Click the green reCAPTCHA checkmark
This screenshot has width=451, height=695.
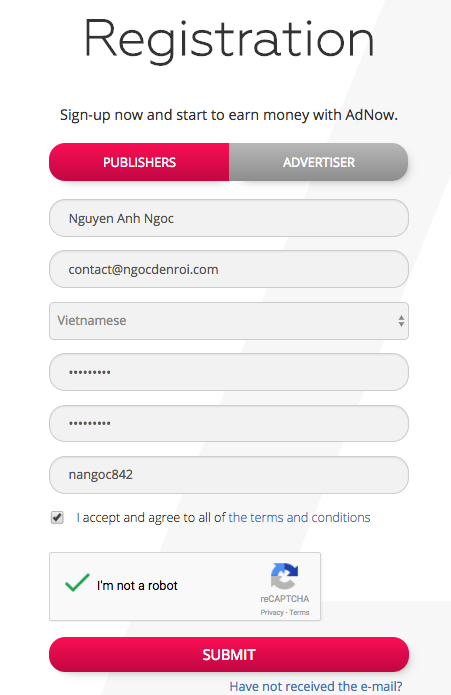point(77,582)
